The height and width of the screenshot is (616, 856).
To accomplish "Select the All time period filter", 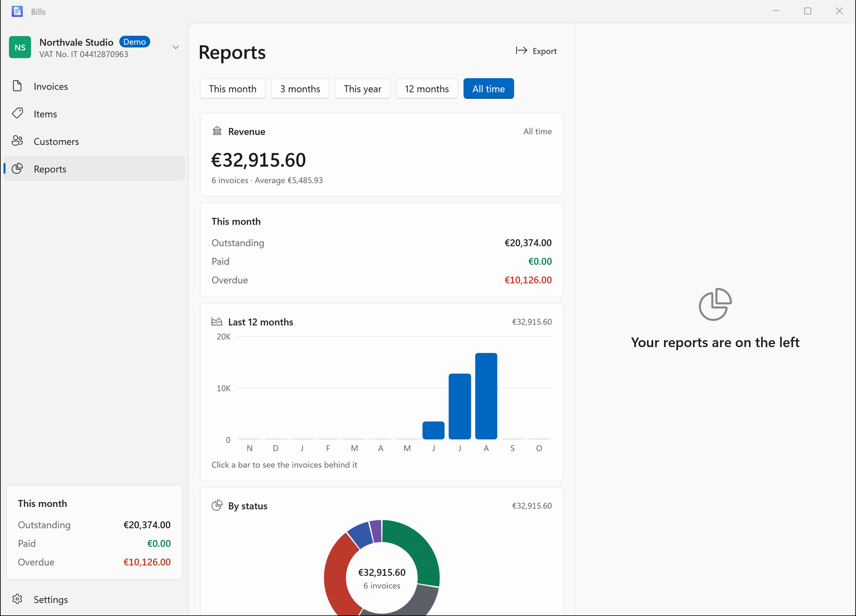I will tap(488, 89).
